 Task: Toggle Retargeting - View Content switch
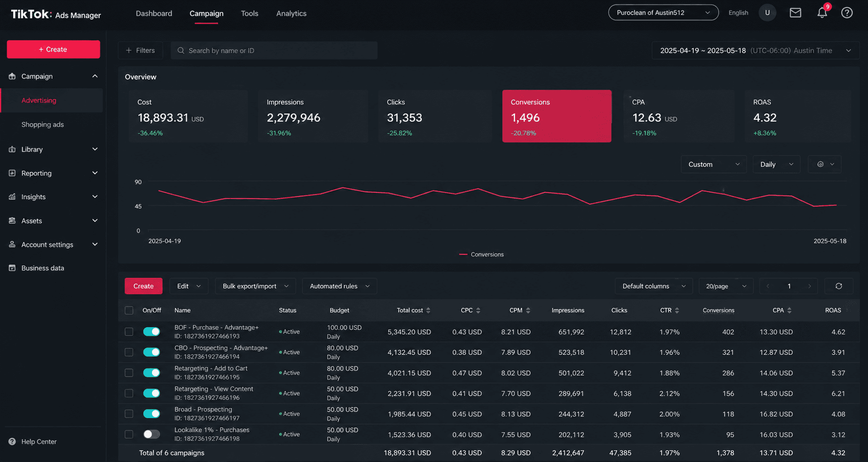[151, 393]
